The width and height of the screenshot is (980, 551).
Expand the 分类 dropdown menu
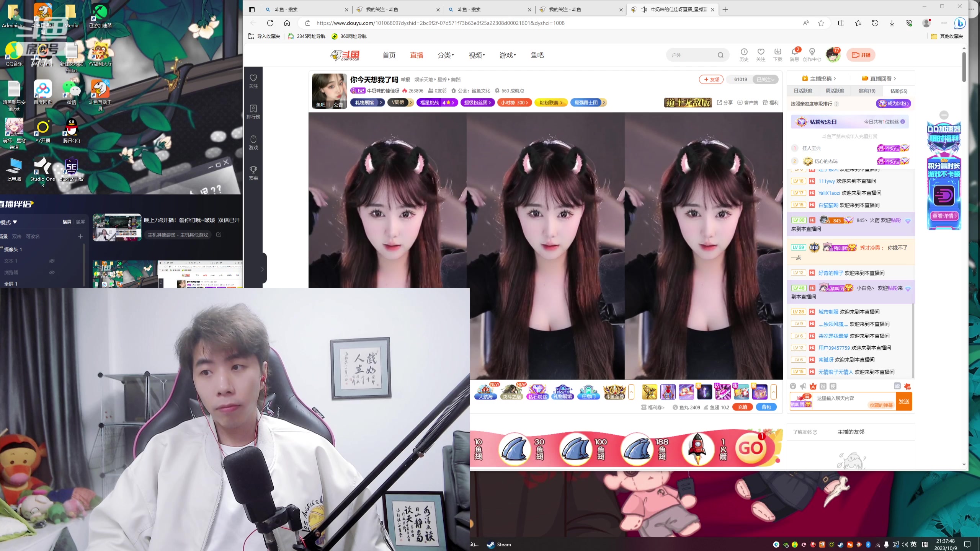coord(446,55)
